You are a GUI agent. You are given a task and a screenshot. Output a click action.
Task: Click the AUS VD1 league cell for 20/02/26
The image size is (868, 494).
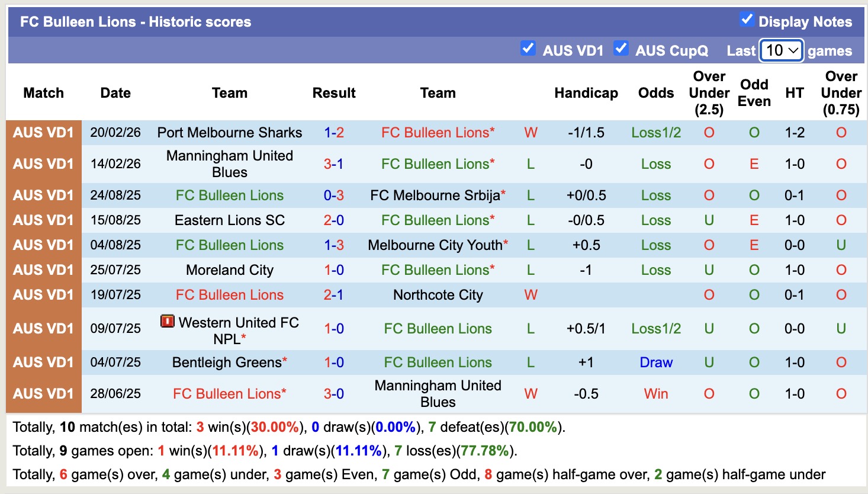[43, 133]
